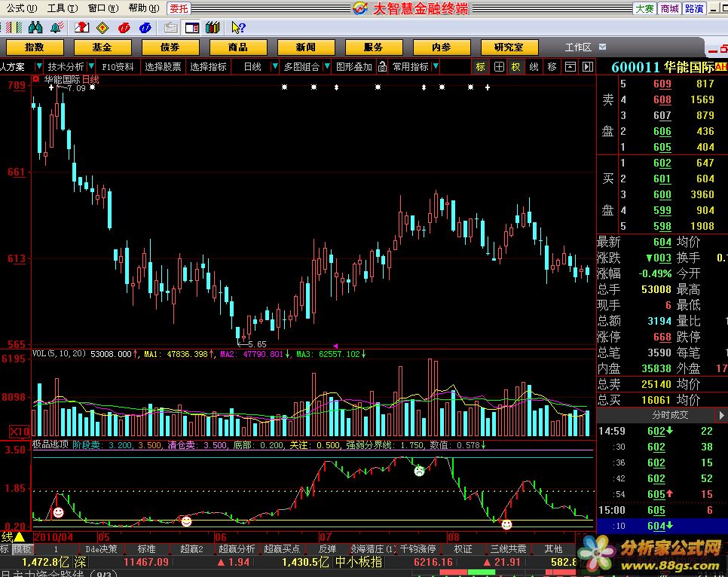Click the 新闻 yellow button
This screenshot has height=577, width=728.
305,47
